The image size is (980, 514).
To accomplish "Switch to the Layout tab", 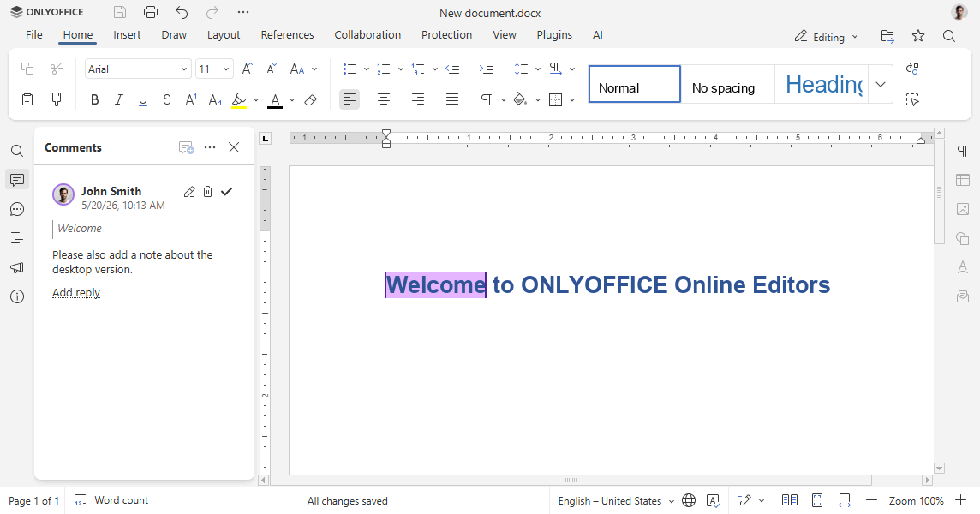I will click(224, 35).
